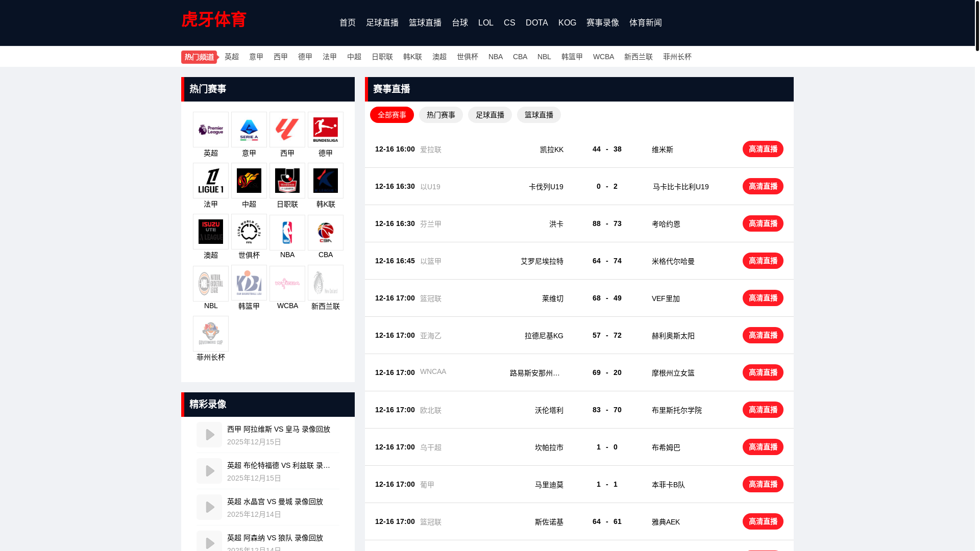Click the 热门频道 red tag
This screenshot has width=980, height=551.
tap(200, 57)
